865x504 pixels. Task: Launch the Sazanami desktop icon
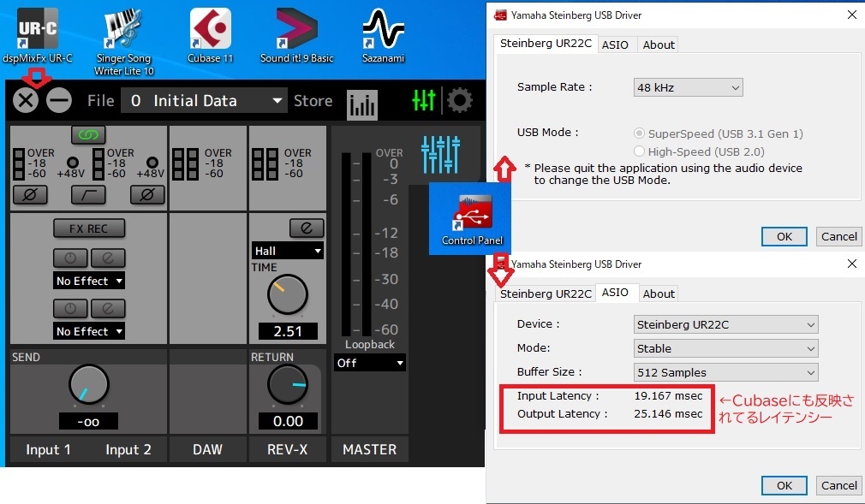pos(384,36)
